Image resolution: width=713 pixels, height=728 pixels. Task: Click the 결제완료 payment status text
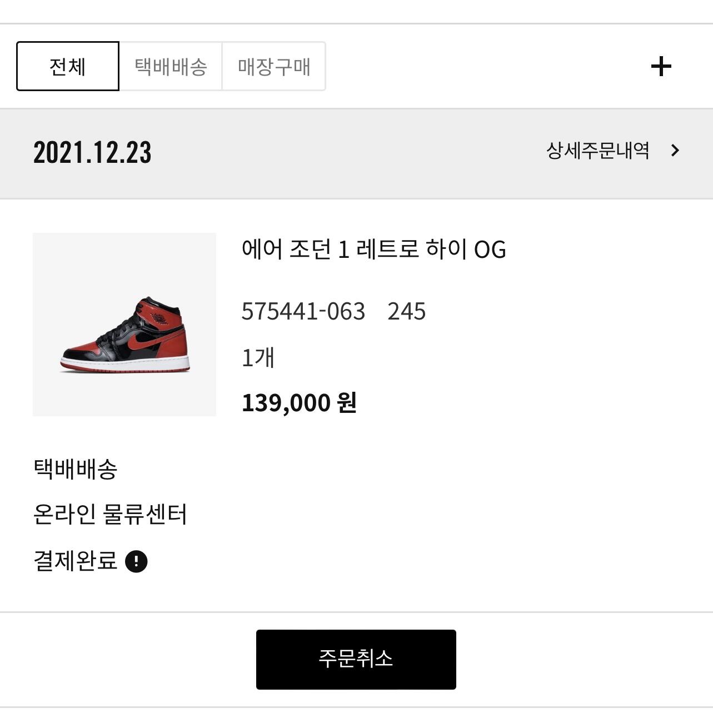click(x=76, y=561)
